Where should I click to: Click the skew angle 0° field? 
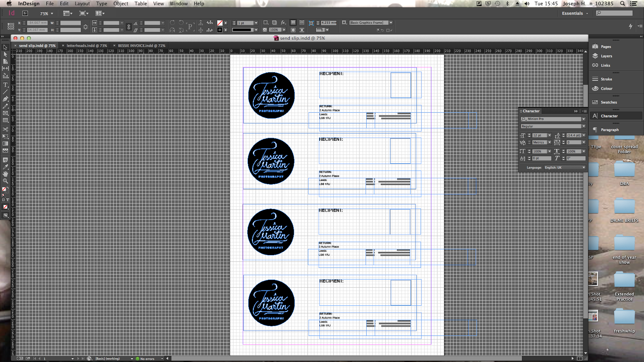pos(576,158)
